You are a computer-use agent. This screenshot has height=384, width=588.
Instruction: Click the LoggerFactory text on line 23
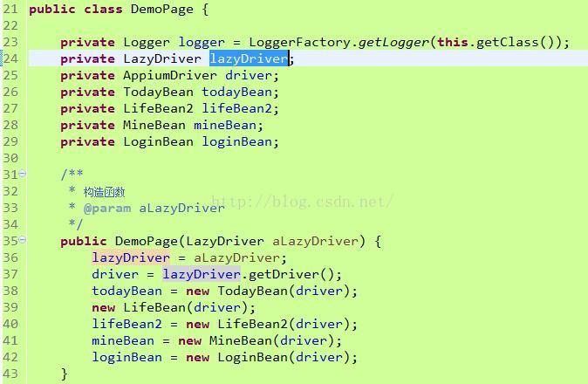click(300, 42)
